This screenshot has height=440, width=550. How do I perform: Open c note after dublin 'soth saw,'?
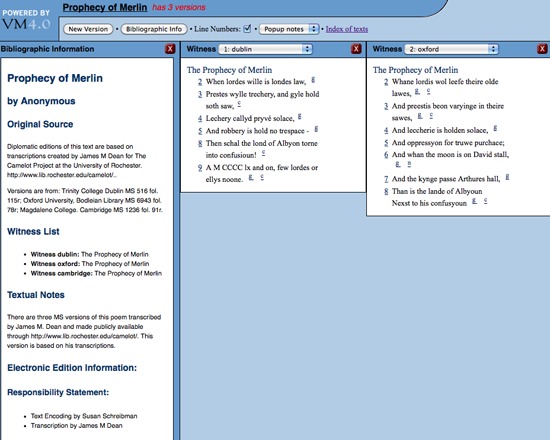pos(239,104)
